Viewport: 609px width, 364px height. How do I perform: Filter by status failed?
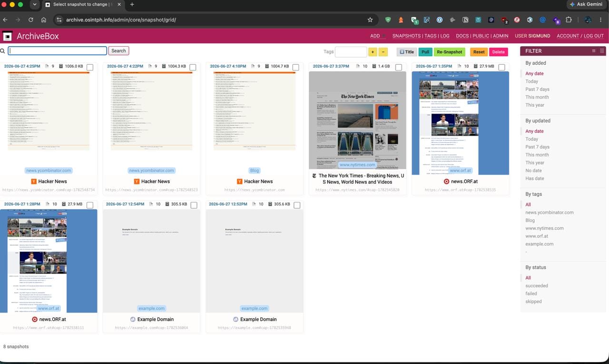(531, 294)
